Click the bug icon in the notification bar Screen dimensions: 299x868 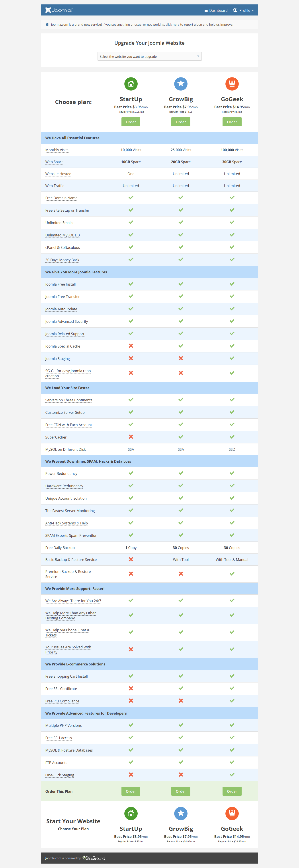pyautogui.click(x=47, y=24)
